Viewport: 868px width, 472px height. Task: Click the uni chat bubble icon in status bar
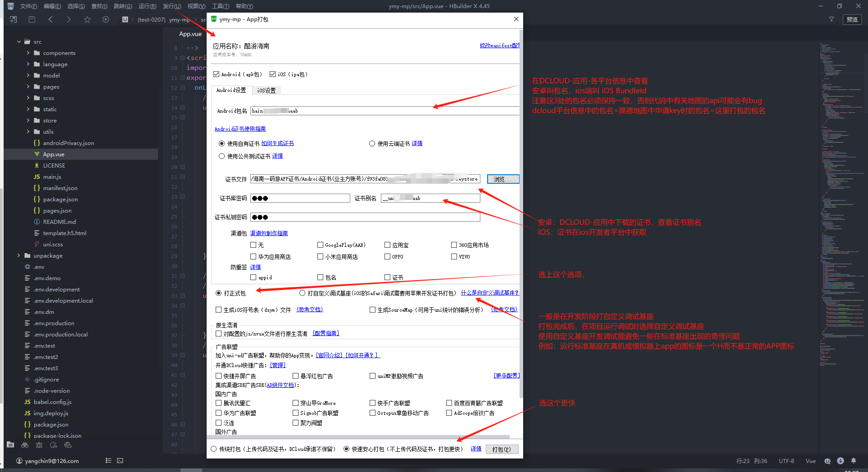click(827, 461)
